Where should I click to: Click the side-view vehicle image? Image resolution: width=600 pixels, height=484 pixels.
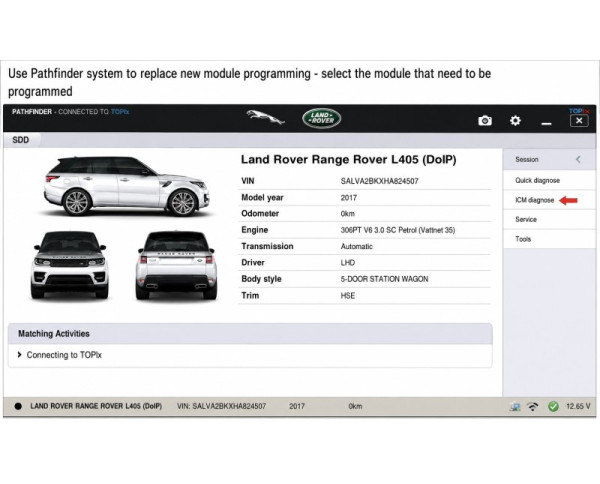pyautogui.click(x=126, y=186)
